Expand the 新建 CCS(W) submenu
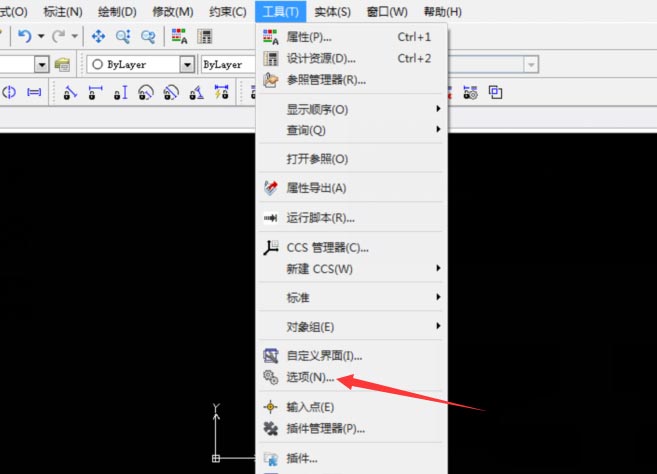Image resolution: width=657 pixels, height=474 pixels. click(x=352, y=269)
